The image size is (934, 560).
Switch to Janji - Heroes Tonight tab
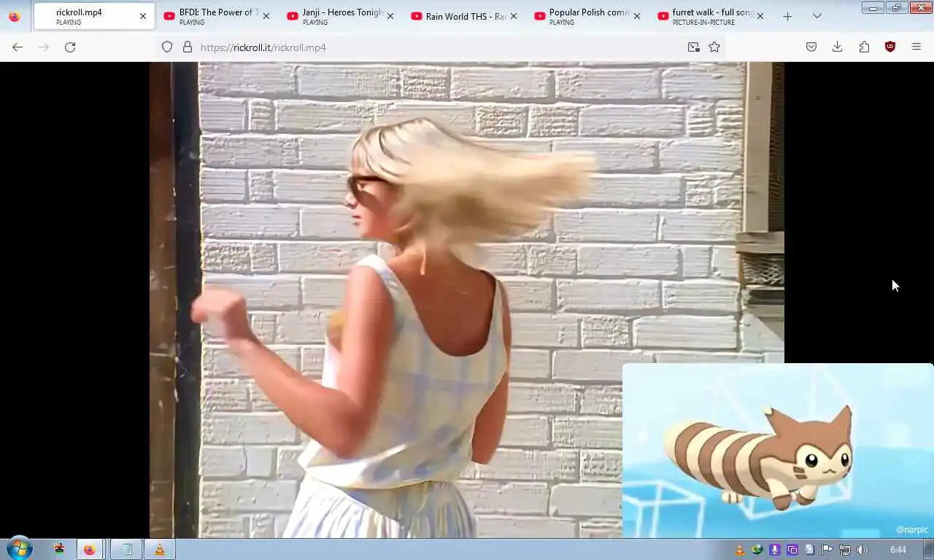point(341,16)
